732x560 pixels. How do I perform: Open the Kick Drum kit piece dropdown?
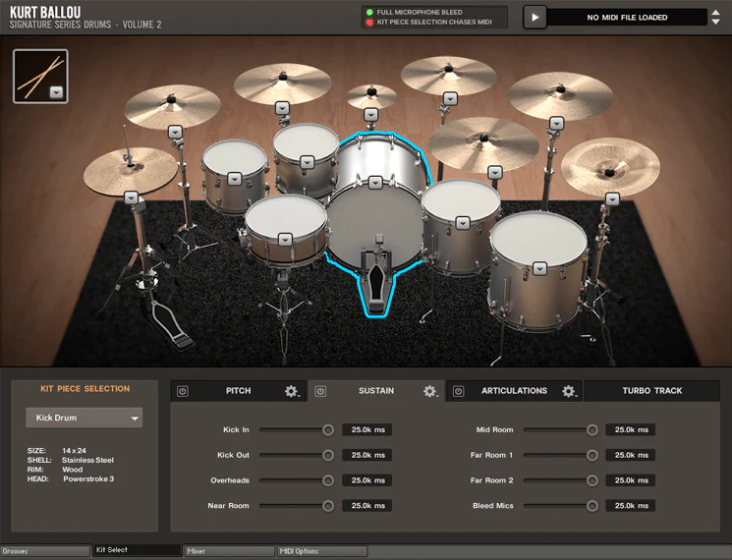(x=84, y=418)
